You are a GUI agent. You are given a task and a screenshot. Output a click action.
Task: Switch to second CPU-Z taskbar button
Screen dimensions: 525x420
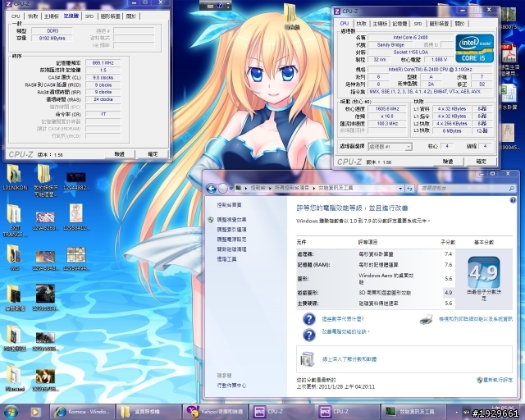[347, 412]
